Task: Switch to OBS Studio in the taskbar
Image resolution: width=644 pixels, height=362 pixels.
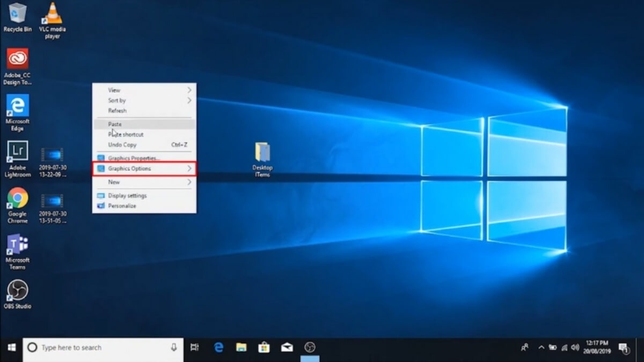Action: [x=310, y=348]
